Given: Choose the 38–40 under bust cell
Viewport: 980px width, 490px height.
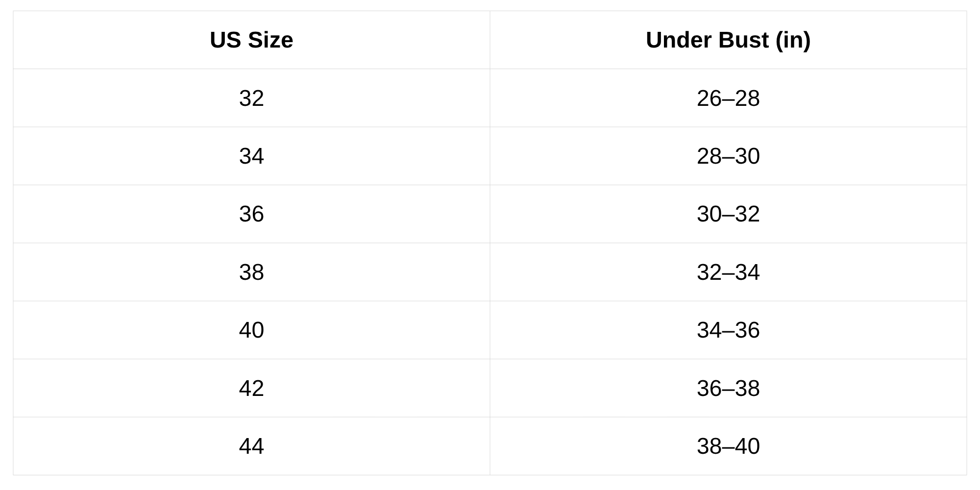Looking at the screenshot, I should click(728, 446).
